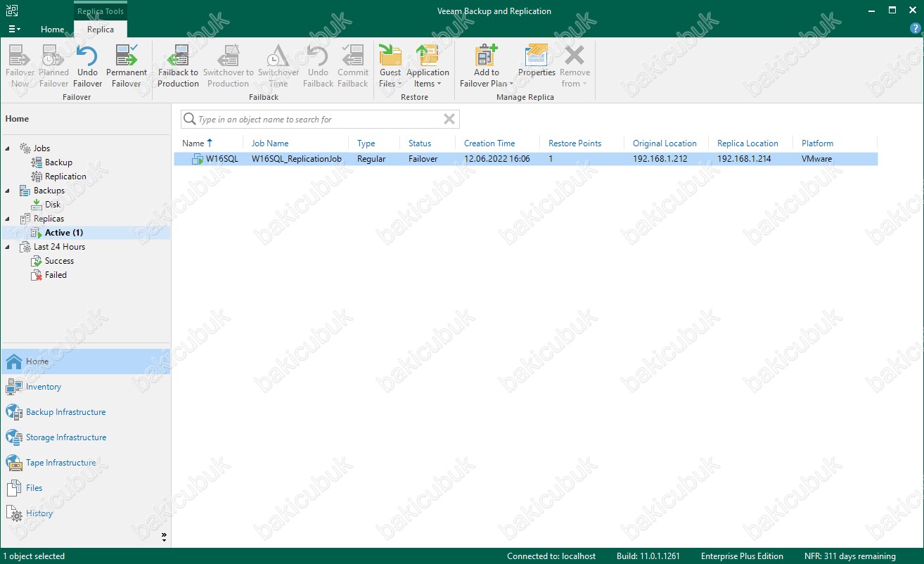
Task: Open the Guest Files restore dropdown
Action: (x=390, y=66)
